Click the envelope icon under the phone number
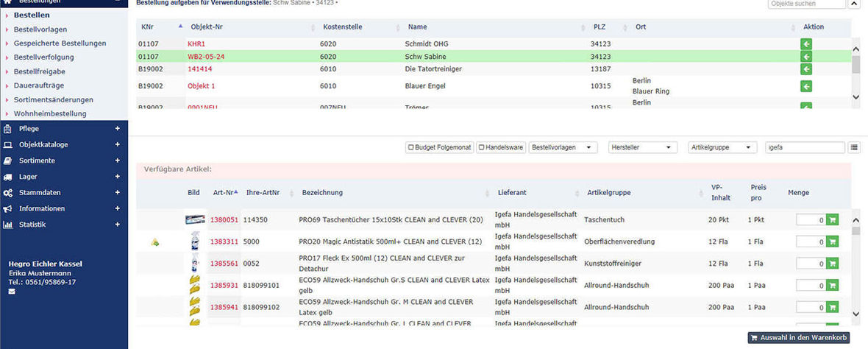The height and width of the screenshot is (349, 868). click(x=13, y=292)
